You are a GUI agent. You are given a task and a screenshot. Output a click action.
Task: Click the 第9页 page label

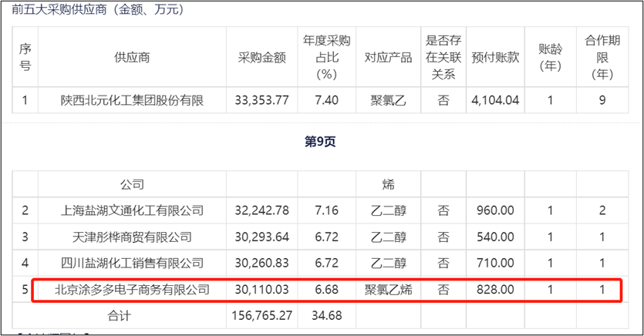[320, 142]
